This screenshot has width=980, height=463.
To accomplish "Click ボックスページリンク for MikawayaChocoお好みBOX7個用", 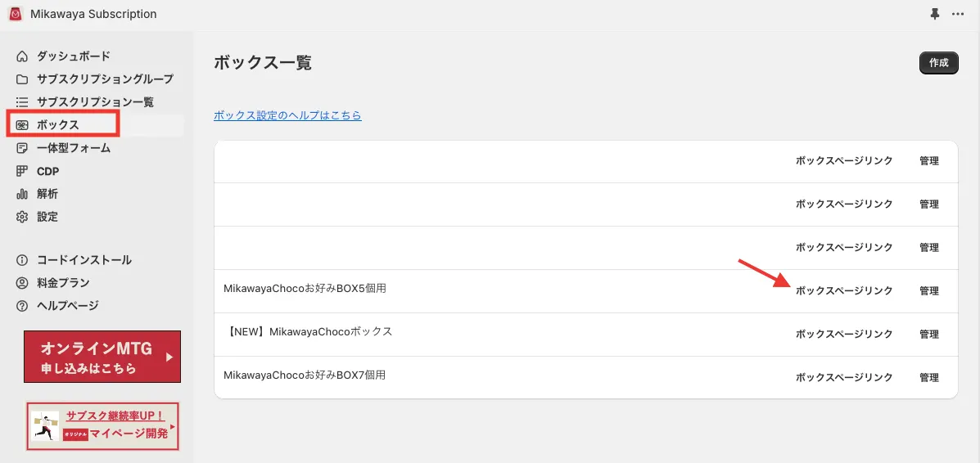I will (x=844, y=377).
